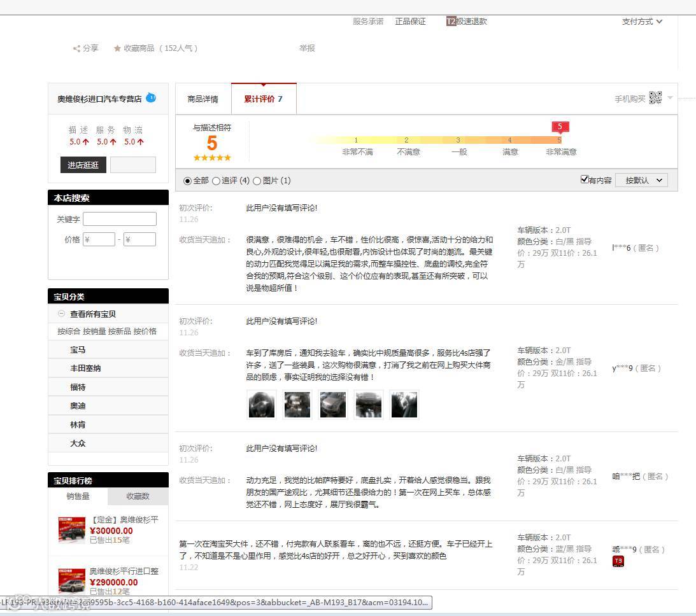This screenshot has width=696, height=616.
Task: Open fifth review photo thumbnail
Action: [404, 405]
